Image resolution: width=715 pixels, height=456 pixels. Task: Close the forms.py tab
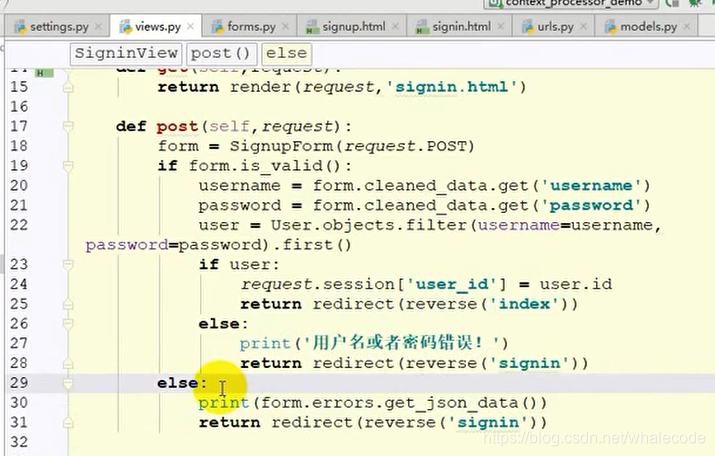285,27
